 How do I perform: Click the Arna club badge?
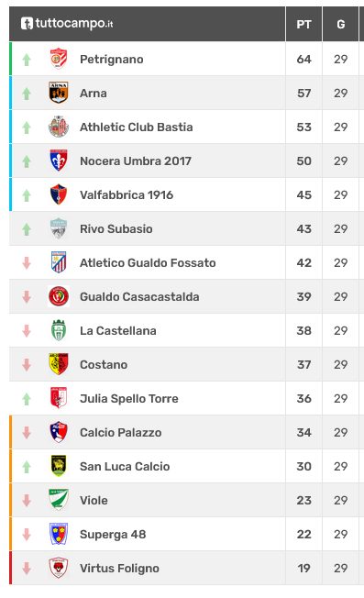click(x=59, y=93)
